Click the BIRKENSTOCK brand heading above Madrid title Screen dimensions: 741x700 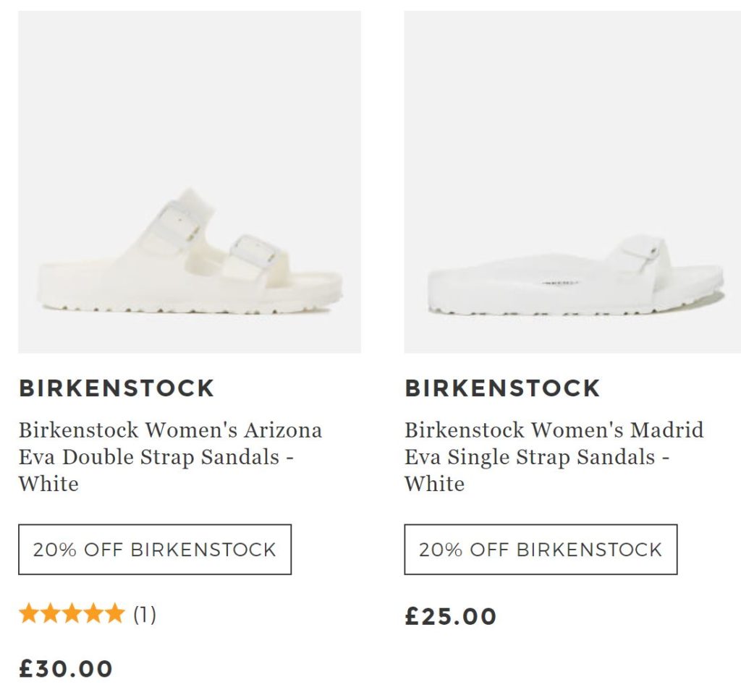point(502,388)
